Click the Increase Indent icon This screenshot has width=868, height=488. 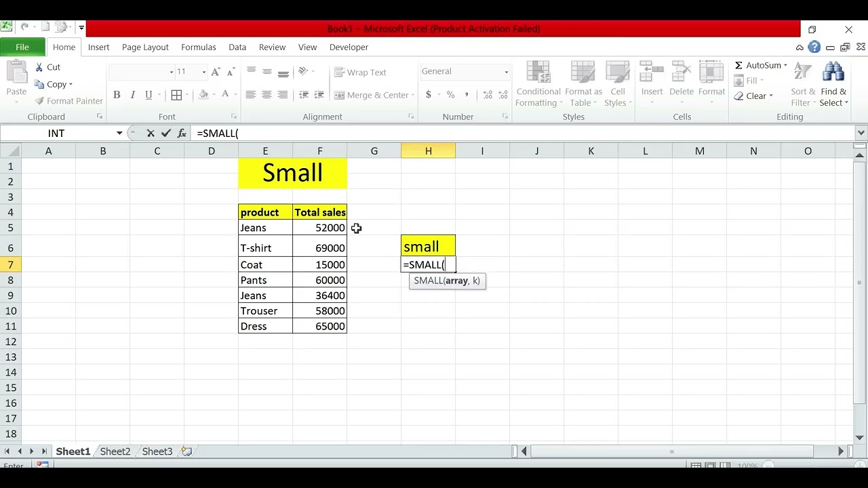320,95
